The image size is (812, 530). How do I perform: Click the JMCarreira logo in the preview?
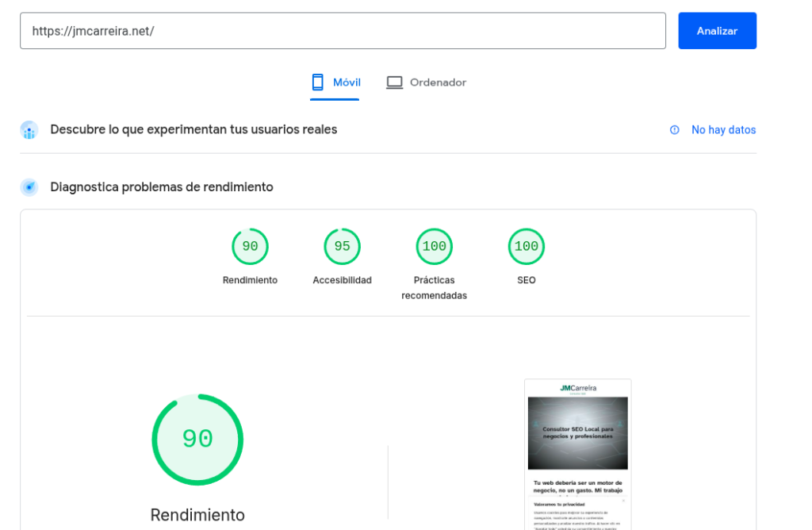(x=576, y=388)
